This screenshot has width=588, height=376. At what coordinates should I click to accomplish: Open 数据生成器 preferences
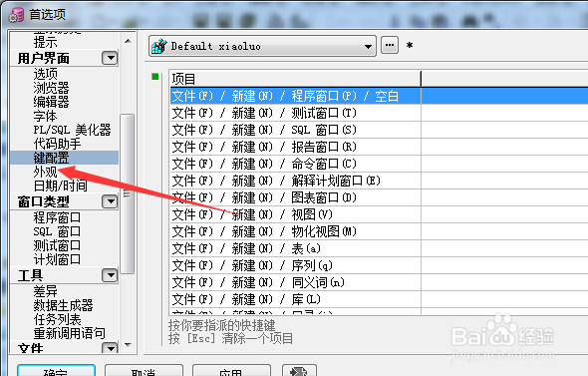pos(63,305)
